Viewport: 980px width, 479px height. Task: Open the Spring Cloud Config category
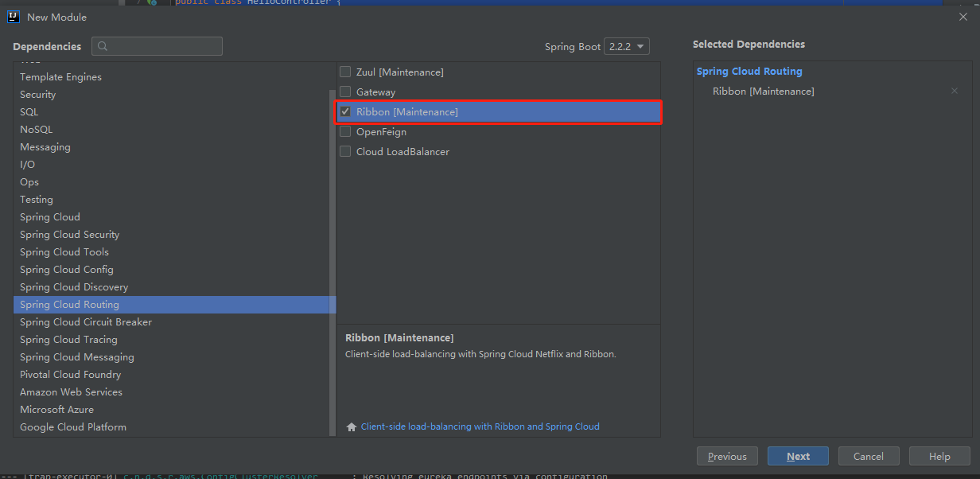tap(171, 270)
